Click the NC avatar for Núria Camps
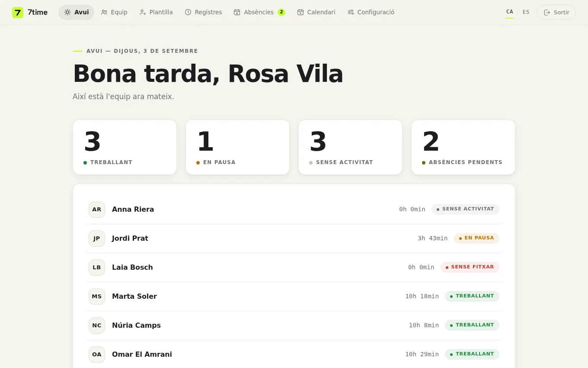Screen dimensions: 588x368 click(x=97, y=326)
